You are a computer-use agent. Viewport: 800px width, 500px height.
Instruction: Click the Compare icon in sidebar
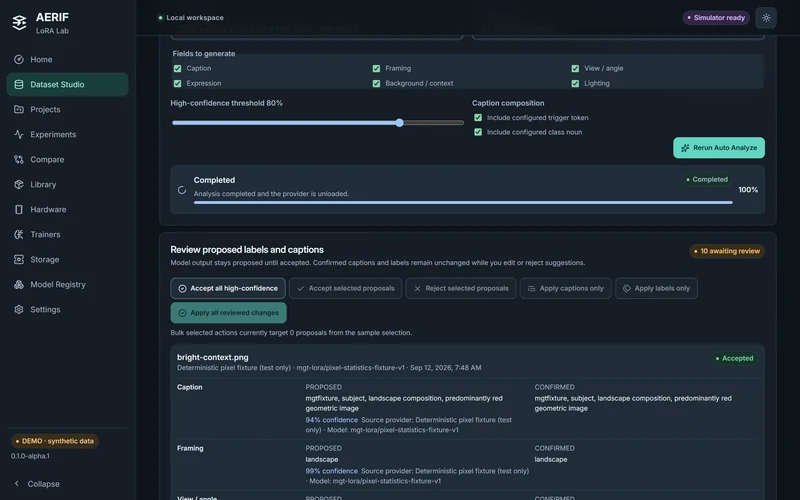click(x=19, y=160)
